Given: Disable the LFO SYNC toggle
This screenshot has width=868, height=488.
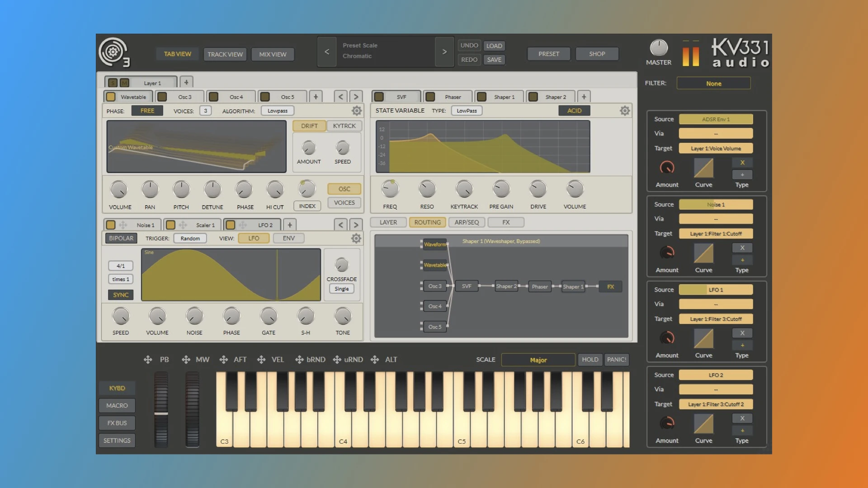Looking at the screenshot, I should [121, 295].
